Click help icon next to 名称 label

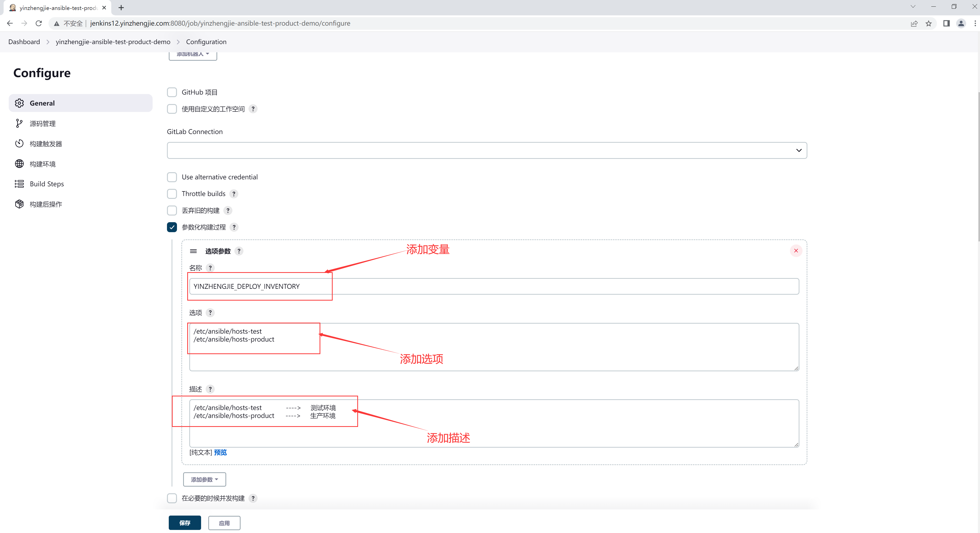(x=210, y=268)
